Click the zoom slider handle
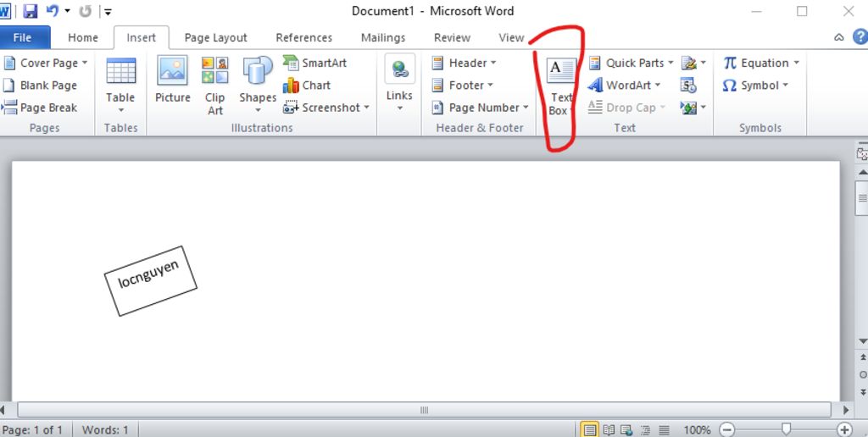Viewport: 868px width, 437px height. [x=786, y=429]
